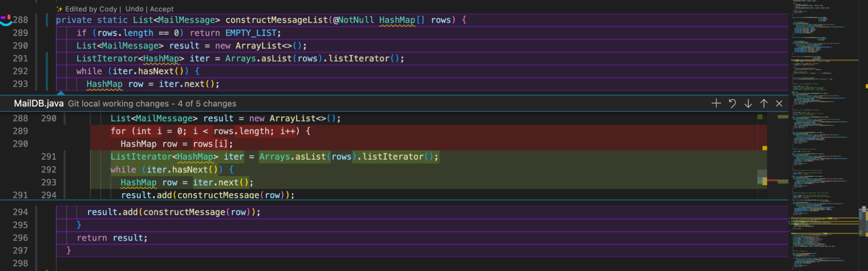Click new line number 292 in the peek

[x=49, y=170]
